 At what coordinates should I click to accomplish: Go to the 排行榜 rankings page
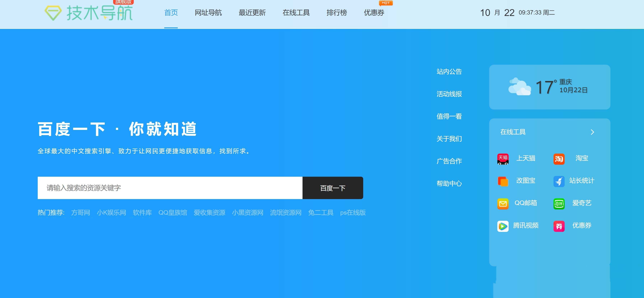tap(337, 13)
